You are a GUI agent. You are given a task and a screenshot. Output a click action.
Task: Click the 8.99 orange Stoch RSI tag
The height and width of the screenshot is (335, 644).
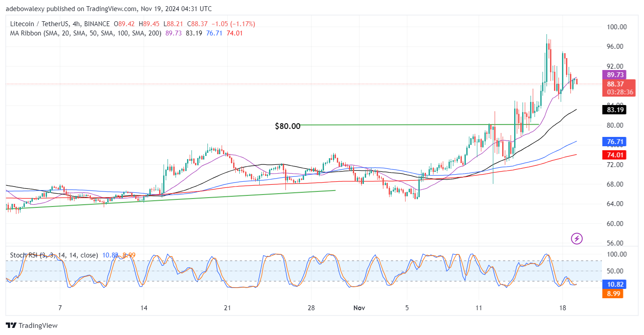[613, 293]
